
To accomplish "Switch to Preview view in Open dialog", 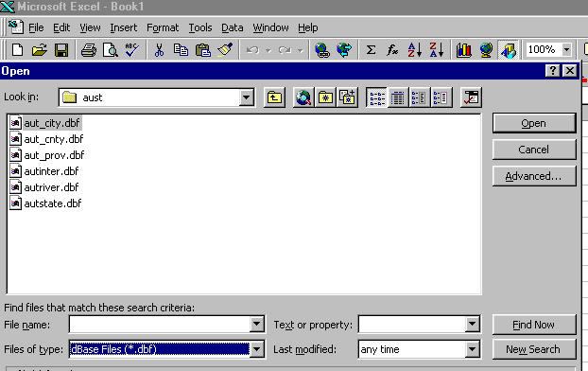I will [441, 97].
